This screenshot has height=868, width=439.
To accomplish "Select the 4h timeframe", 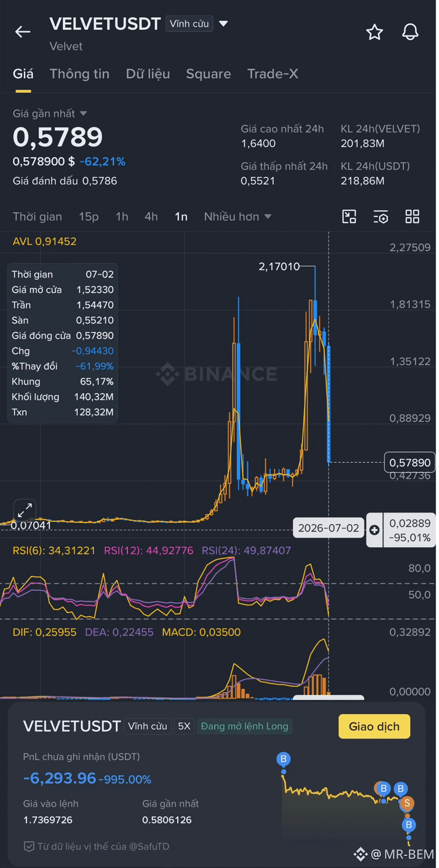I will click(x=151, y=216).
